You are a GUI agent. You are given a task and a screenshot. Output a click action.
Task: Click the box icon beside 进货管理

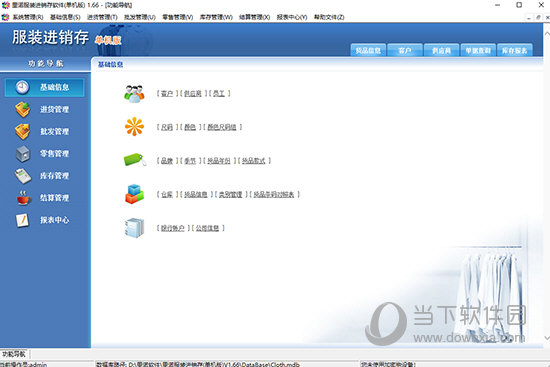click(x=22, y=109)
